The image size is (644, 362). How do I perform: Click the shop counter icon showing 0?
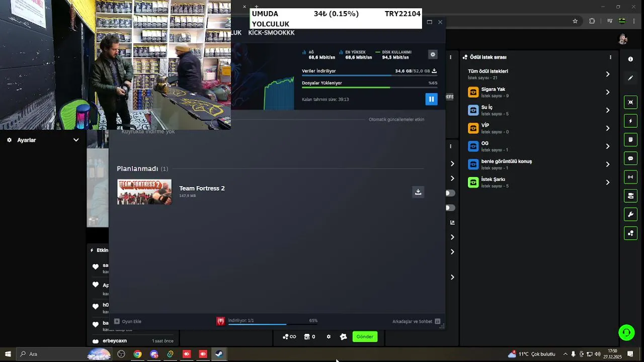pos(309,337)
